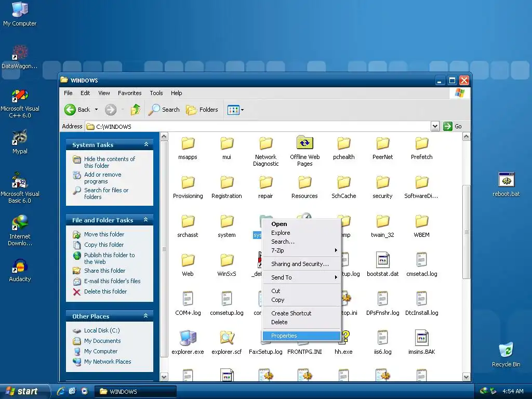Viewport: 532px width, 399px height.
Task: Click the task pane scroll up arrow
Action: [x=164, y=137]
